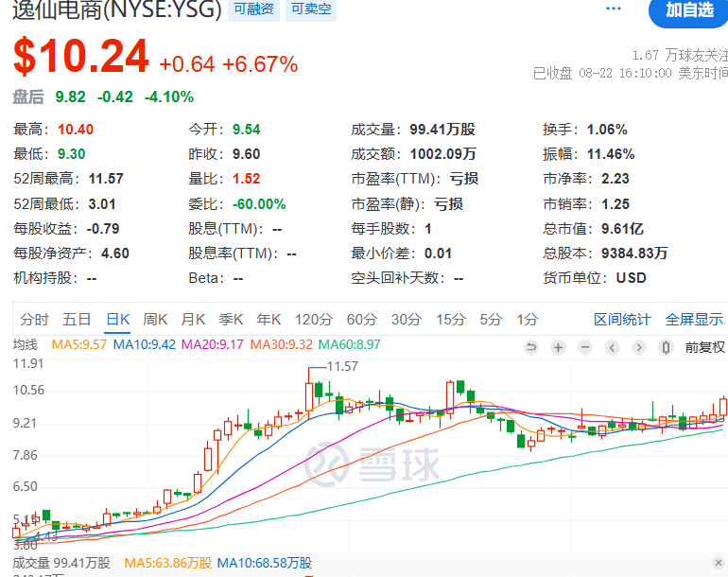Click the 11.57 high marker on chart
Viewport: 728px width, 577px height.
point(342,367)
